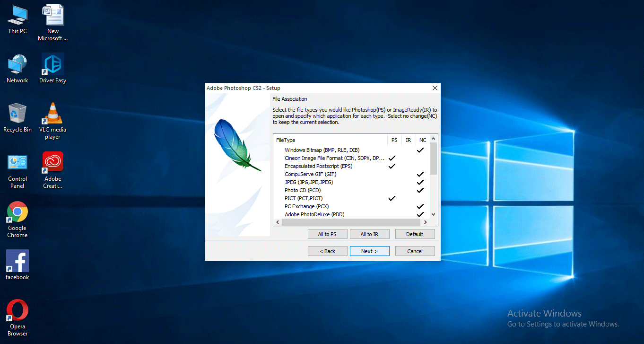This screenshot has height=344, width=644.
Task: Select the VLC media player icon
Action: pos(53,122)
